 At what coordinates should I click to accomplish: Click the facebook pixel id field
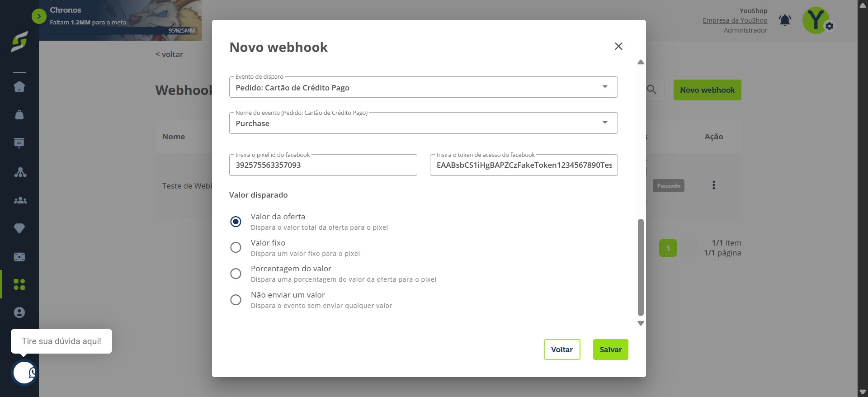(323, 165)
